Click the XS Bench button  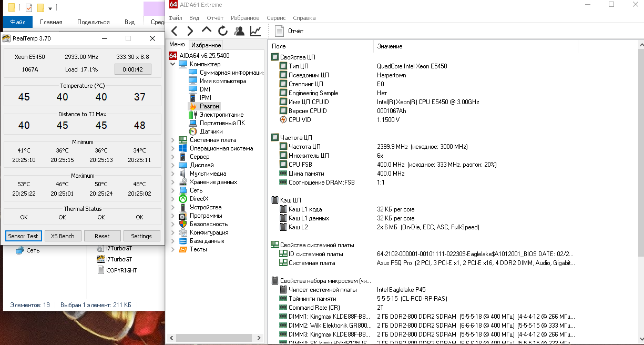point(63,236)
